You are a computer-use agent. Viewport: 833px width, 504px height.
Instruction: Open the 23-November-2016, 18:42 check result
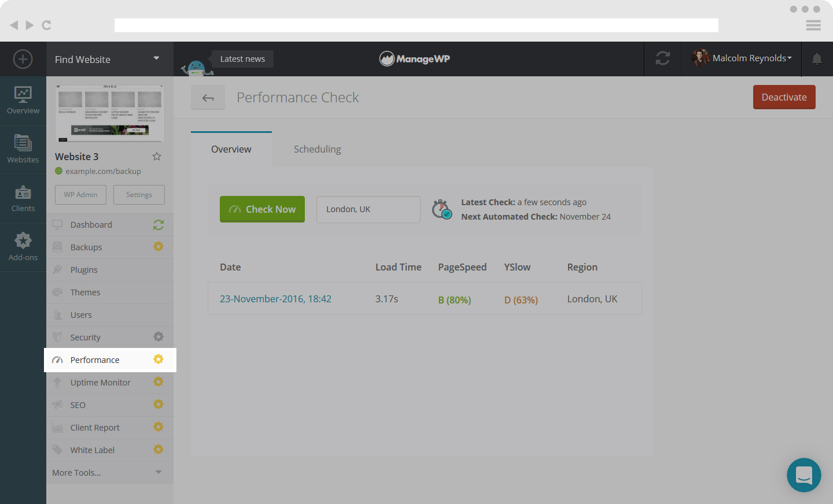[275, 299]
